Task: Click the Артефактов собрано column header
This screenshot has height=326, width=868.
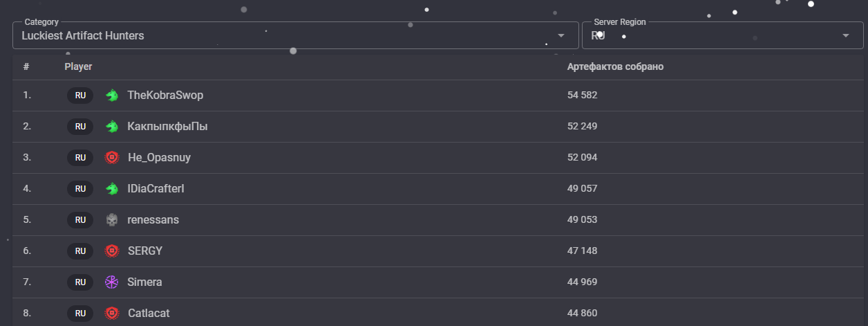Action: pyautogui.click(x=616, y=66)
